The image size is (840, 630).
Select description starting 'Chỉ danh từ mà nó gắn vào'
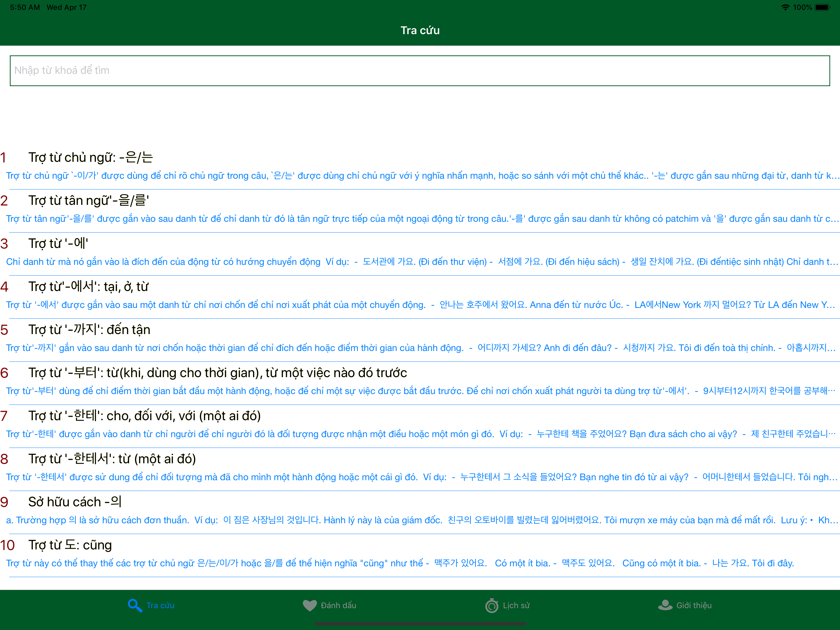(x=422, y=262)
